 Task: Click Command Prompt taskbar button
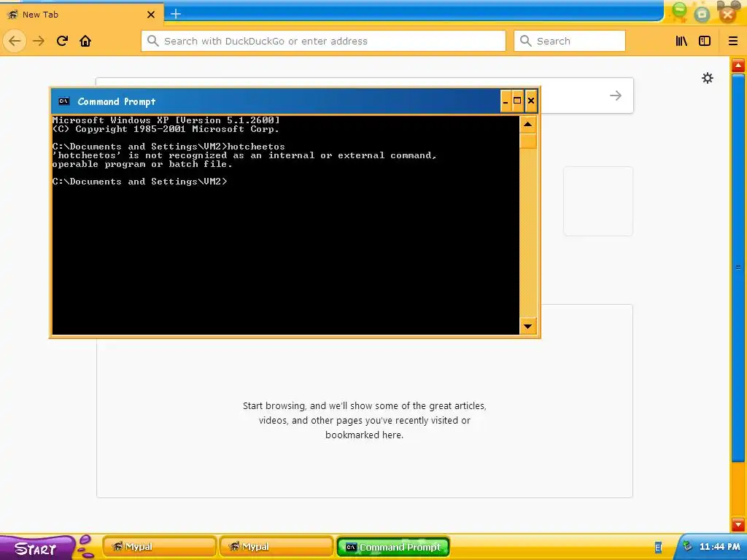tap(393, 547)
